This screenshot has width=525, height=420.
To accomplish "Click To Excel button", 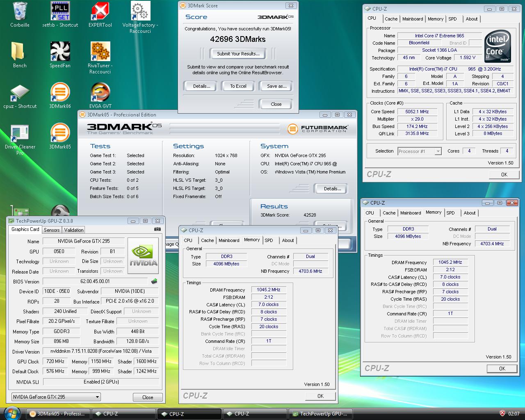I will [238, 86].
